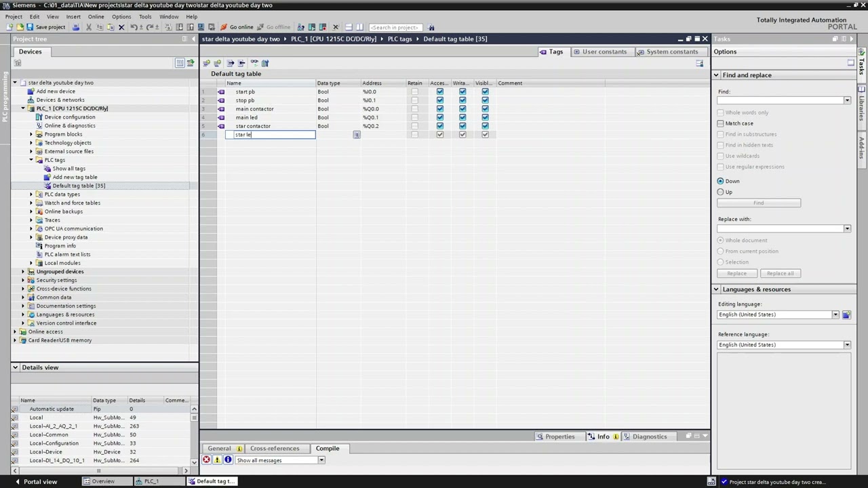
Task: Open the Find field dropdown arrow
Action: click(x=847, y=100)
